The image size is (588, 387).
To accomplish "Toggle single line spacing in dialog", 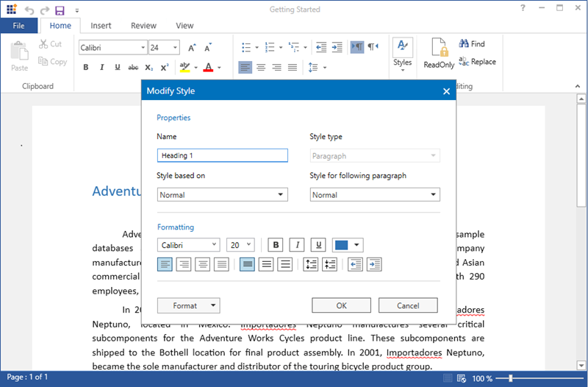I will [x=247, y=264].
